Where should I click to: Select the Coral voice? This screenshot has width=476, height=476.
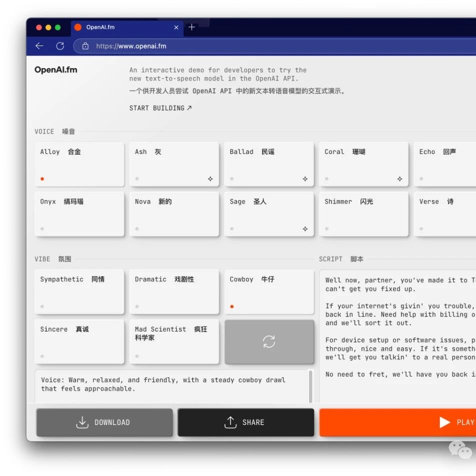(363, 164)
